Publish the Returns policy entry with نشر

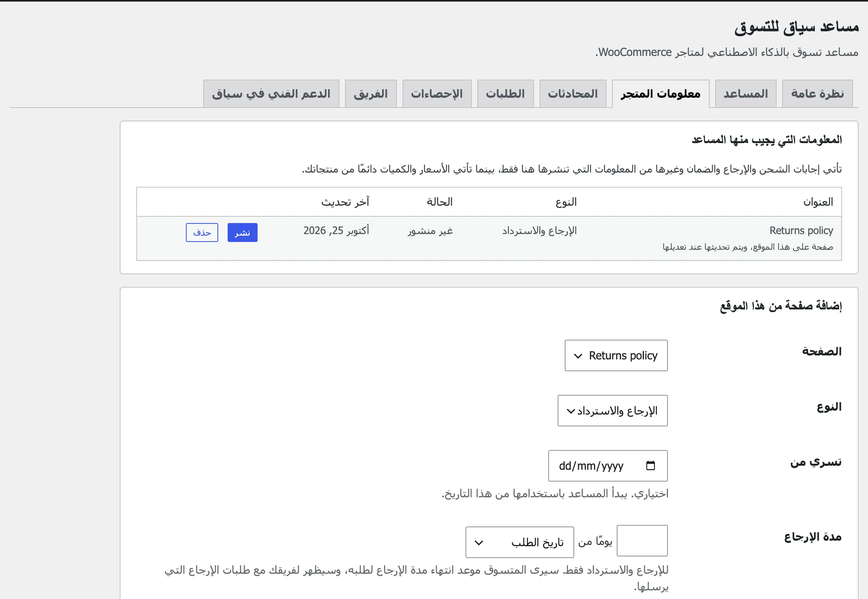coord(242,233)
